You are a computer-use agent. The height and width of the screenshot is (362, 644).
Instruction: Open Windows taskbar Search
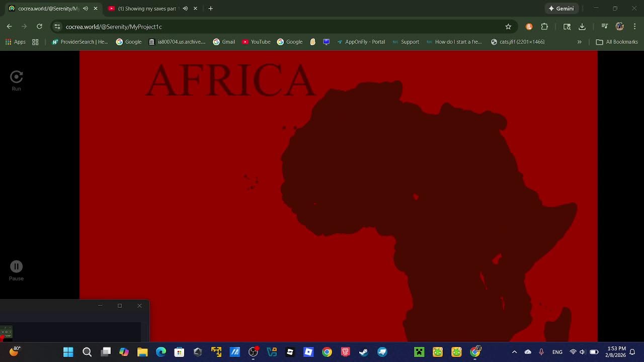click(x=87, y=352)
